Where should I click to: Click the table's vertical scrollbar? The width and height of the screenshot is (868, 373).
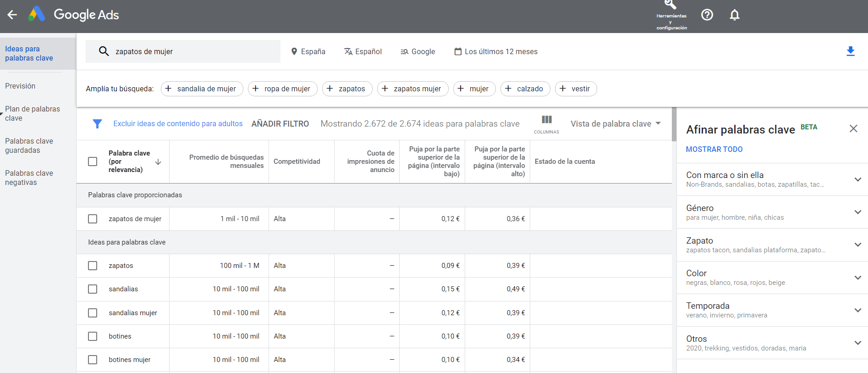tap(674, 124)
